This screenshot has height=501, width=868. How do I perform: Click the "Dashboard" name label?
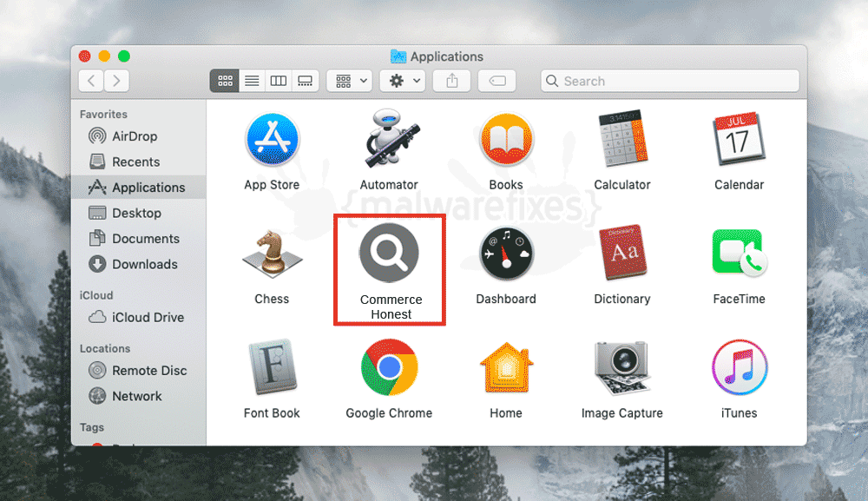tap(506, 299)
